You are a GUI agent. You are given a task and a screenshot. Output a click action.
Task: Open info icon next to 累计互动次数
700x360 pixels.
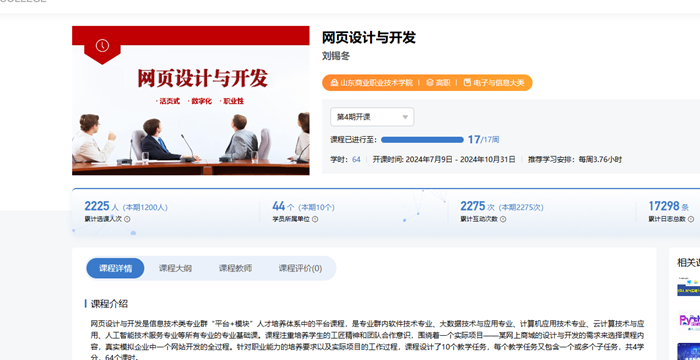pyautogui.click(x=503, y=219)
